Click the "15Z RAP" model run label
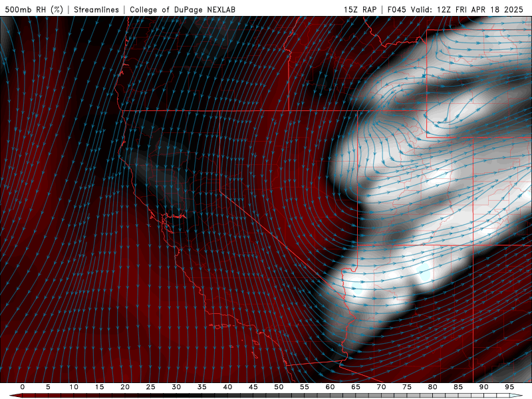 [360, 9]
